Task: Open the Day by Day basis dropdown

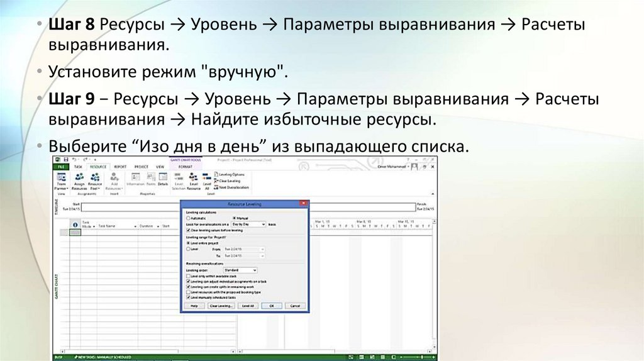Action: [x=248, y=225]
